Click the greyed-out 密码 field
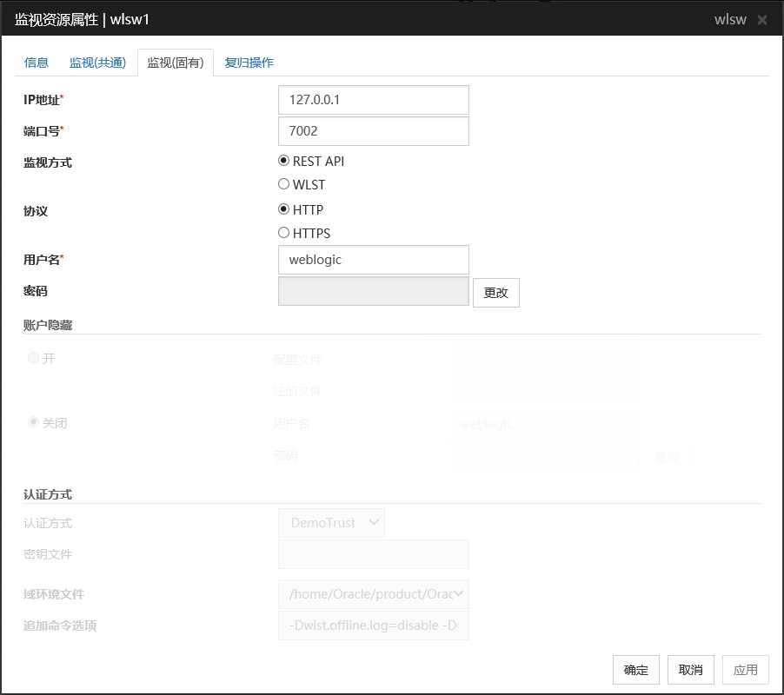 click(x=373, y=291)
